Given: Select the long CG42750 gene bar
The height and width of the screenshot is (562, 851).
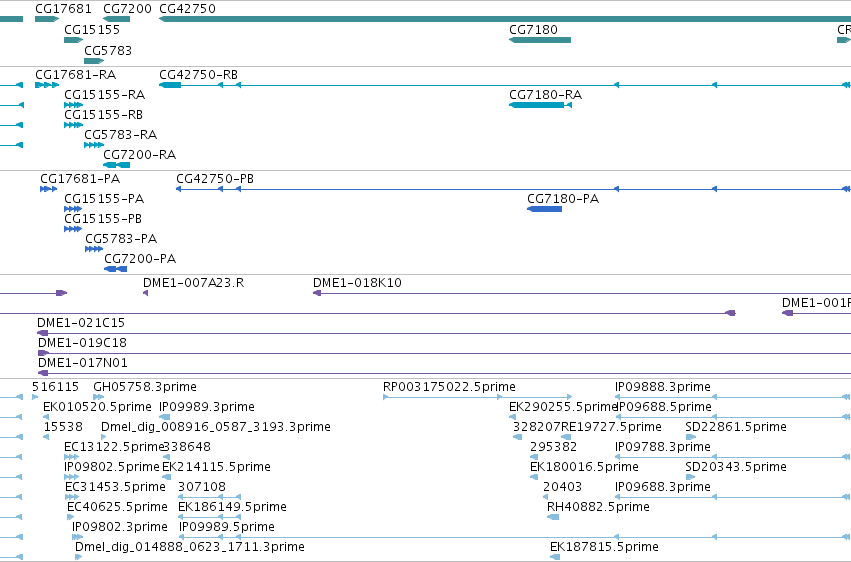Looking at the screenshot, I should [505, 19].
